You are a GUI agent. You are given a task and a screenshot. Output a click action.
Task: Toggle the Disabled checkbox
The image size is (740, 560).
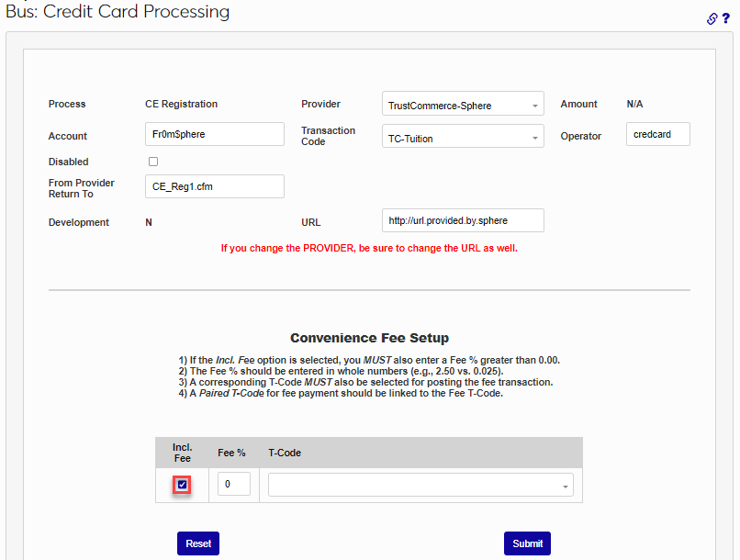[x=153, y=162]
